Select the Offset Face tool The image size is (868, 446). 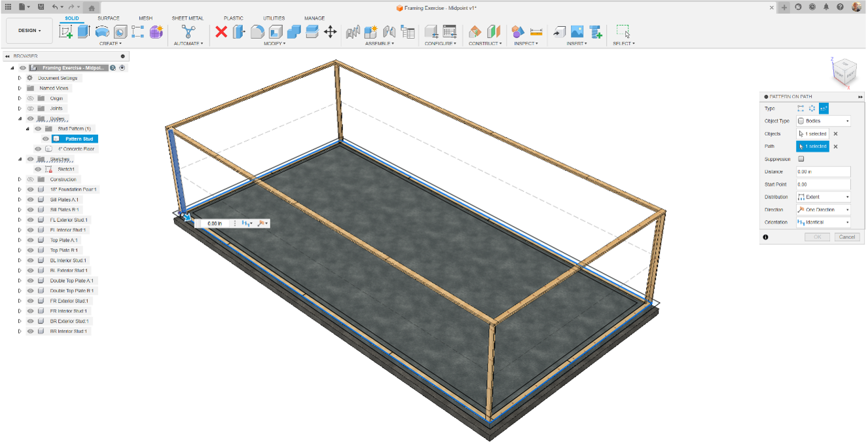pyautogui.click(x=312, y=31)
